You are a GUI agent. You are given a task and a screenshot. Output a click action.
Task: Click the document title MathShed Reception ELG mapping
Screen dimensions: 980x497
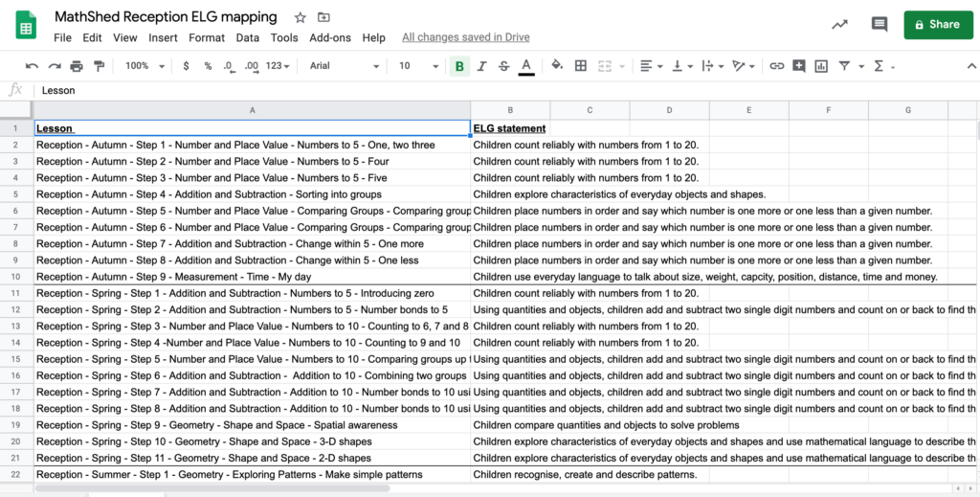(166, 17)
